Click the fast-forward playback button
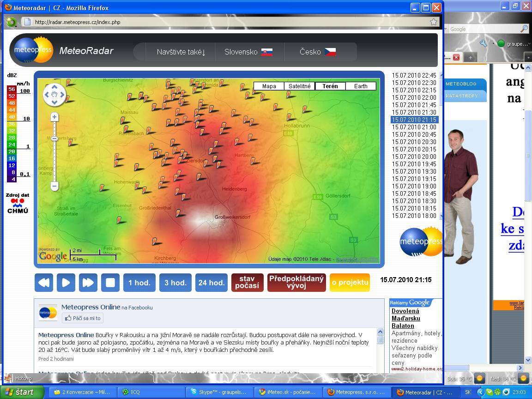The height and width of the screenshot is (399, 532). [88, 283]
